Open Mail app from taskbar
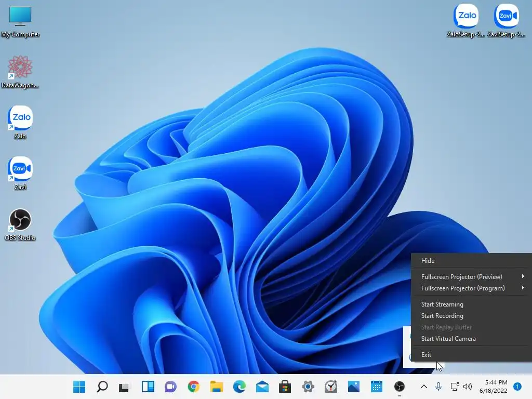Viewport: 532px width, 399px height. (262, 387)
